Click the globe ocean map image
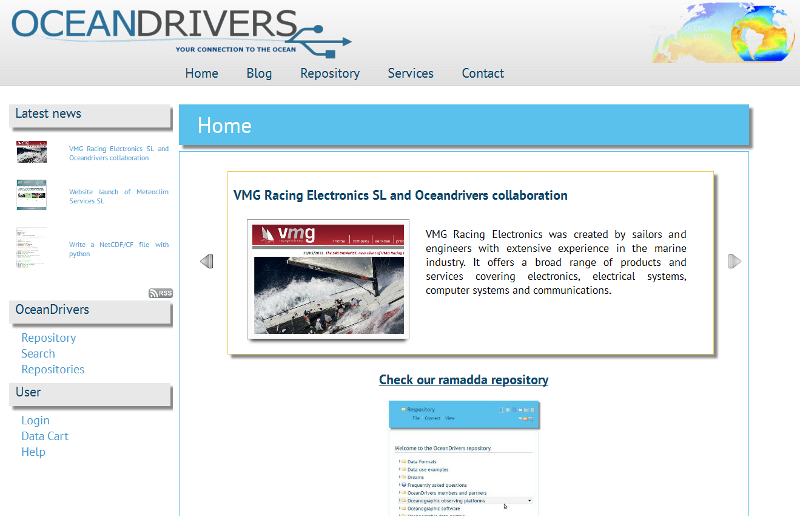The width and height of the screenshot is (800, 516). [x=723, y=33]
